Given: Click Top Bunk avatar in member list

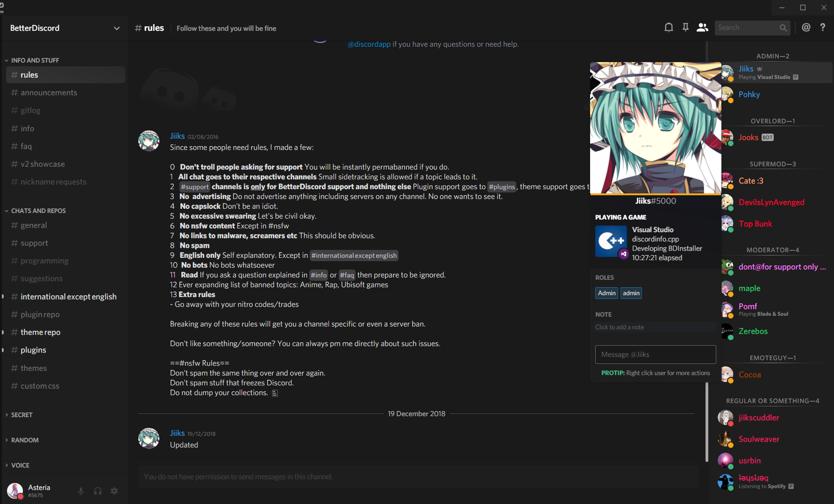Looking at the screenshot, I should pos(727,224).
